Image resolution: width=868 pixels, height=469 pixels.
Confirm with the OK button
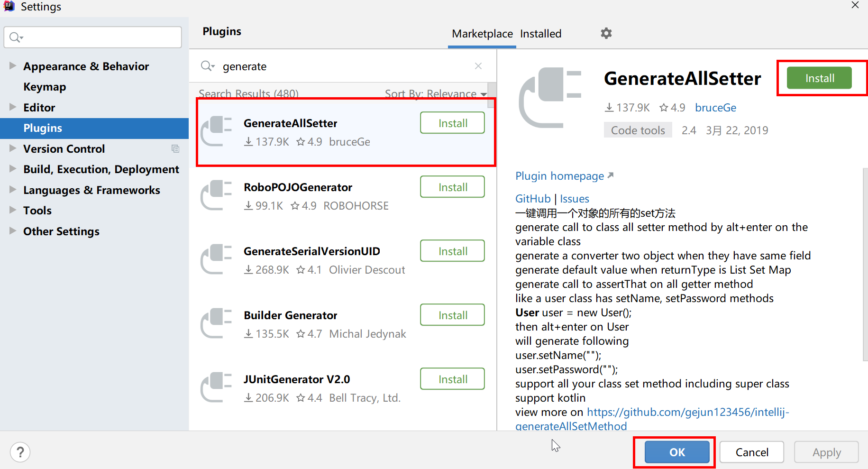[x=677, y=452]
